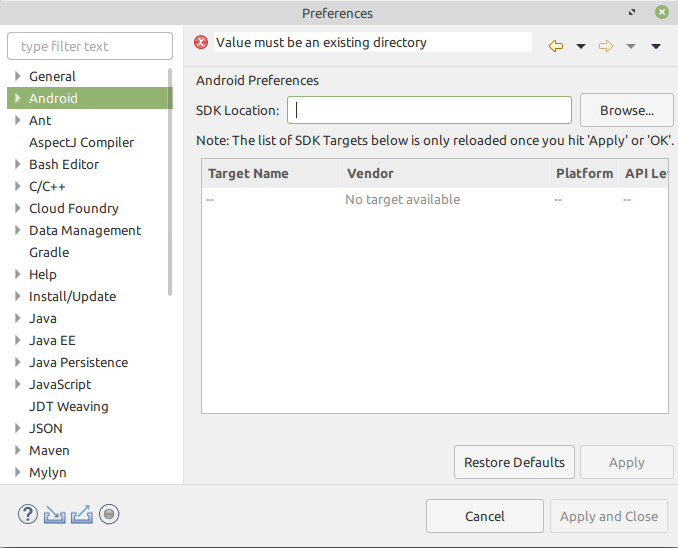Sort by Platform column header
This screenshot has height=548, width=678.
click(x=584, y=173)
